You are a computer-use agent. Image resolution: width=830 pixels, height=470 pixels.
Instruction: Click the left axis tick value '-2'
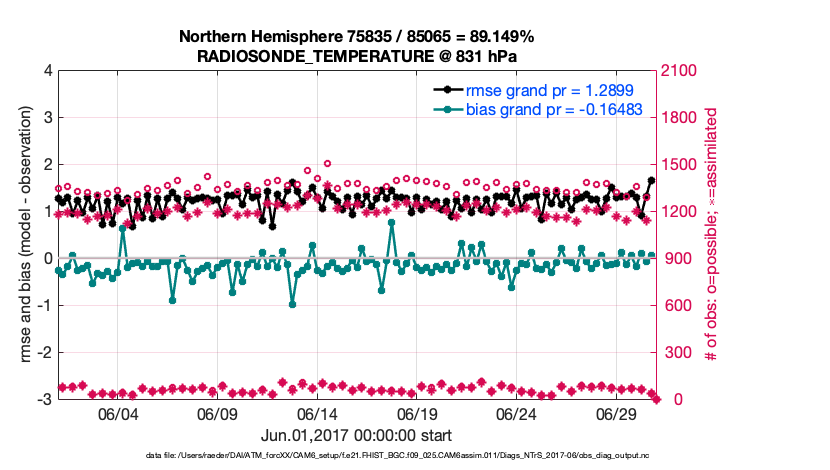(x=45, y=352)
